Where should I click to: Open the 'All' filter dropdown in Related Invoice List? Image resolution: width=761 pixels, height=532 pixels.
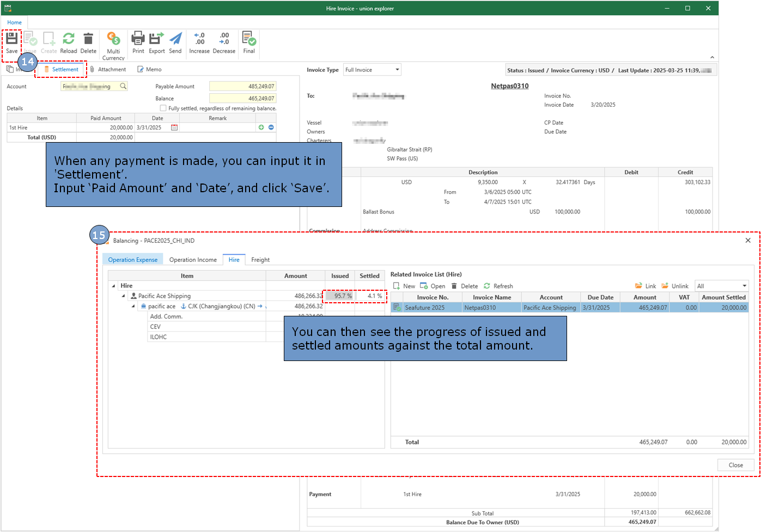click(x=744, y=286)
